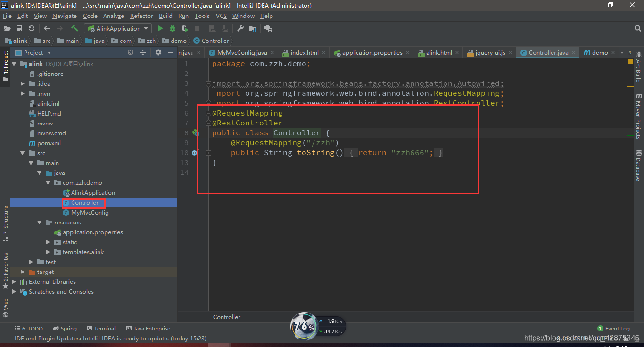
Task: Switch to MyMvcConfig.java editor tab
Action: pyautogui.click(x=242, y=52)
